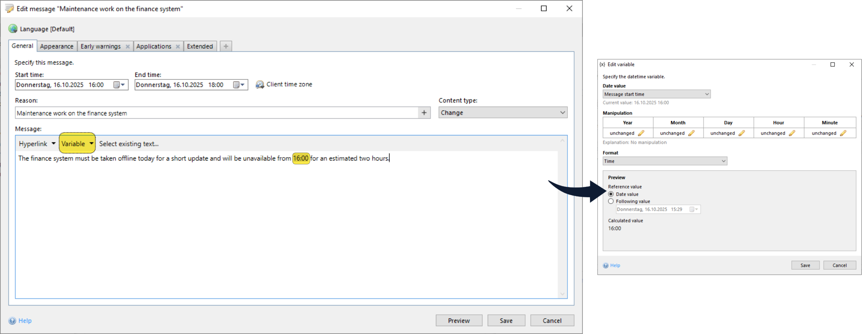Click the plus button beside Reason field
This screenshot has width=868, height=334.
click(424, 112)
